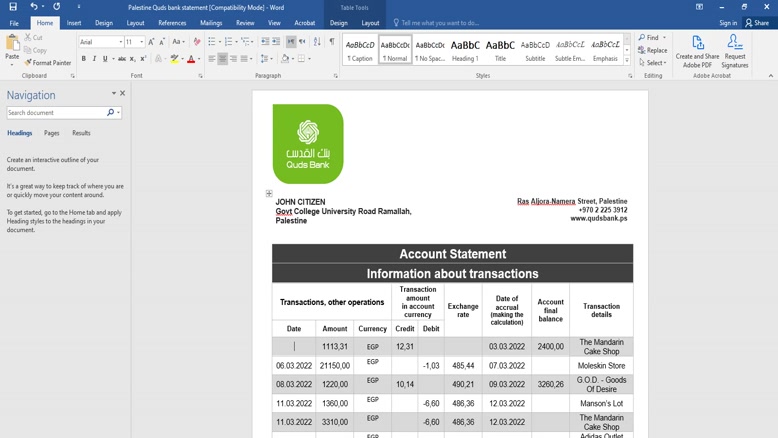
Task: Click the Clear All Formatting icon
Action: click(197, 42)
